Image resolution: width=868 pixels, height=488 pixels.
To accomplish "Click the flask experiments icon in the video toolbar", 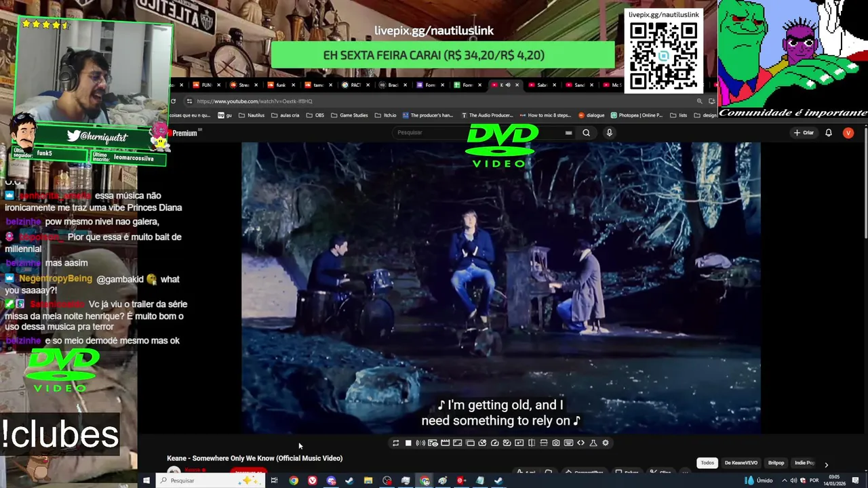I will [593, 443].
